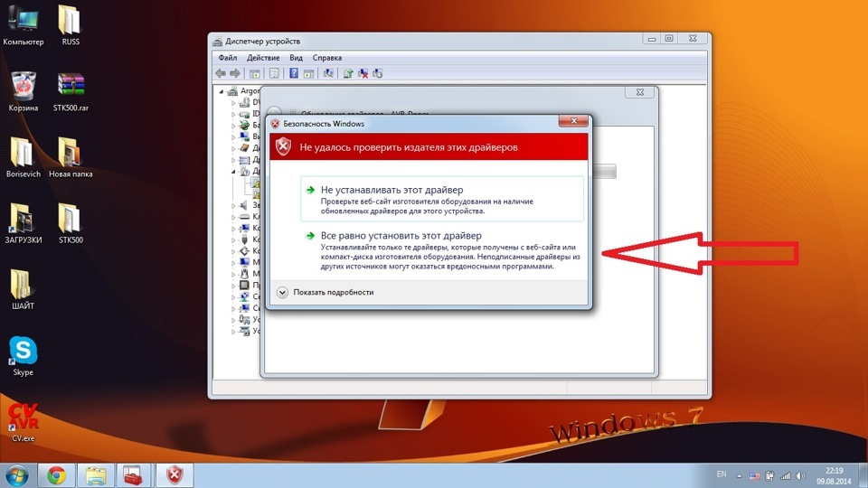Toggle the console tree pane toolbar icon
This screenshot has height=488, width=868.
pyautogui.click(x=255, y=73)
